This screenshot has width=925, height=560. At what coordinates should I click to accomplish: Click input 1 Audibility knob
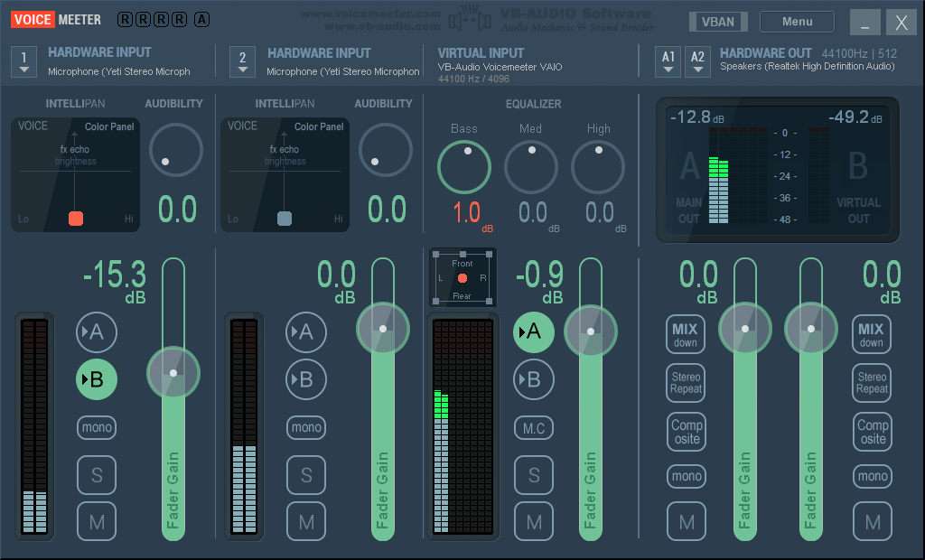(x=176, y=150)
